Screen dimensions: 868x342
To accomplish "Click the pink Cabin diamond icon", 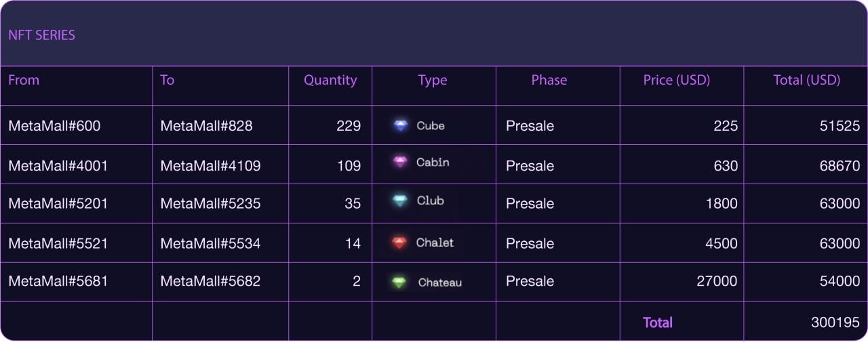I will click(401, 162).
